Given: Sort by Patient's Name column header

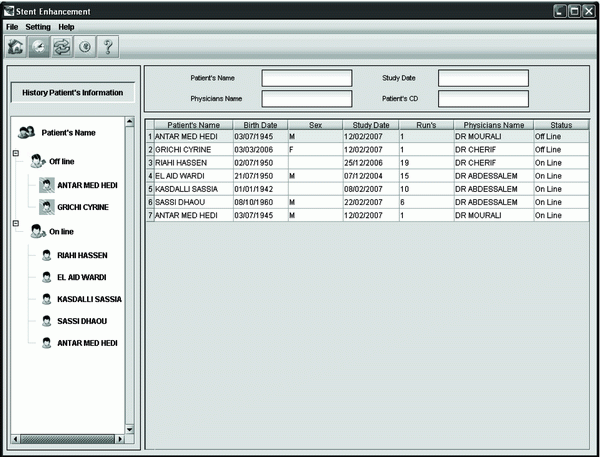Looking at the screenshot, I should (194, 125).
